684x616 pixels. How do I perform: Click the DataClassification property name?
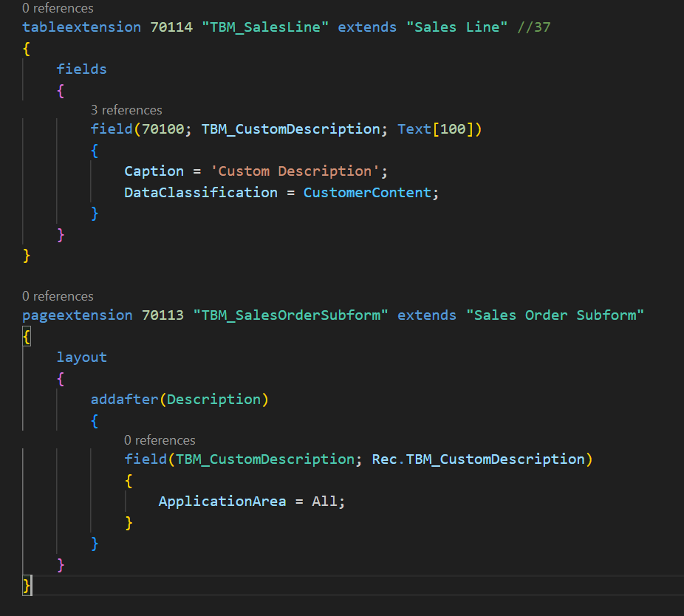click(x=201, y=193)
